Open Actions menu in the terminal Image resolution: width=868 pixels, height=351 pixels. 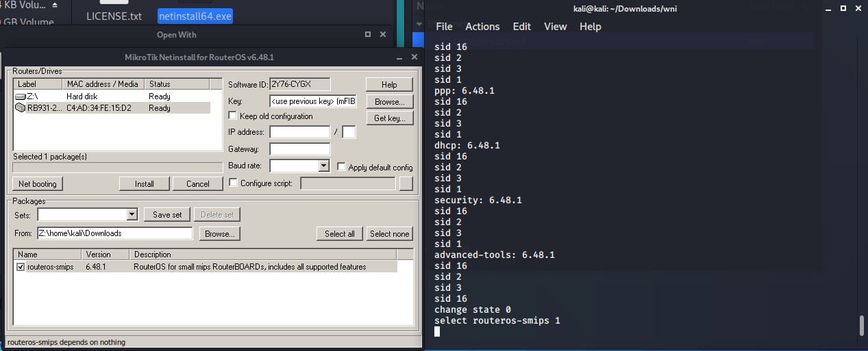[482, 26]
